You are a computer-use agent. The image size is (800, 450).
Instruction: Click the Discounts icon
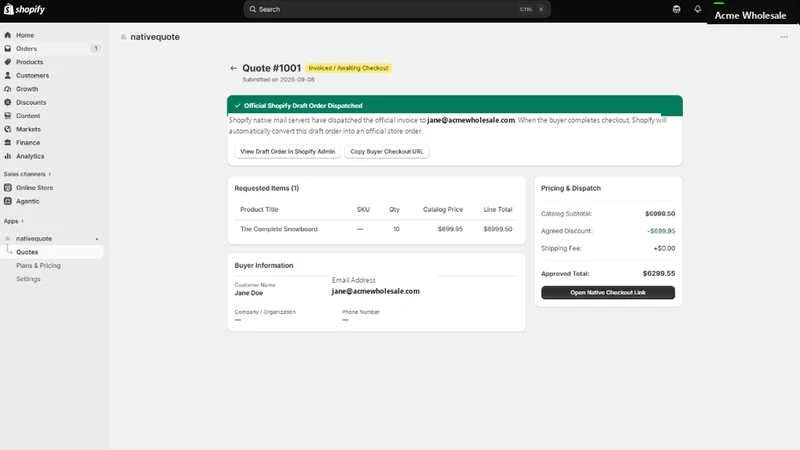point(8,102)
